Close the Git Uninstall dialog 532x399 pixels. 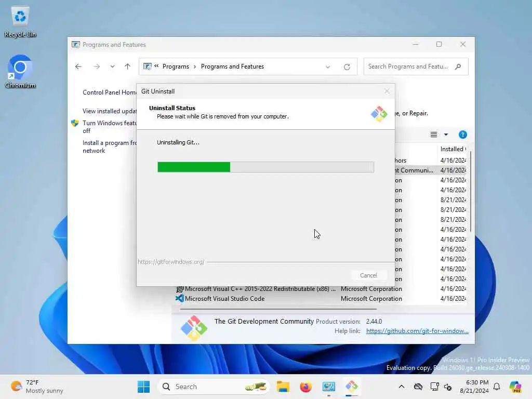point(387,91)
